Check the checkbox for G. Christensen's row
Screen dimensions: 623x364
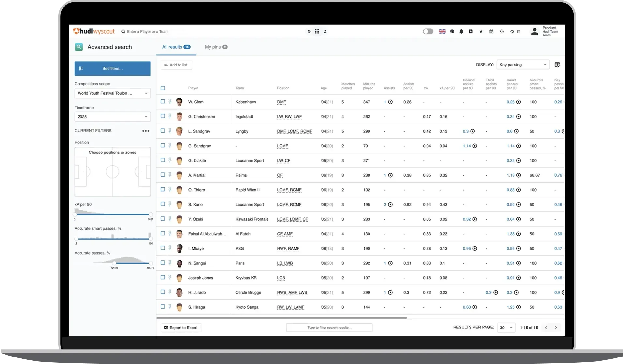click(163, 116)
